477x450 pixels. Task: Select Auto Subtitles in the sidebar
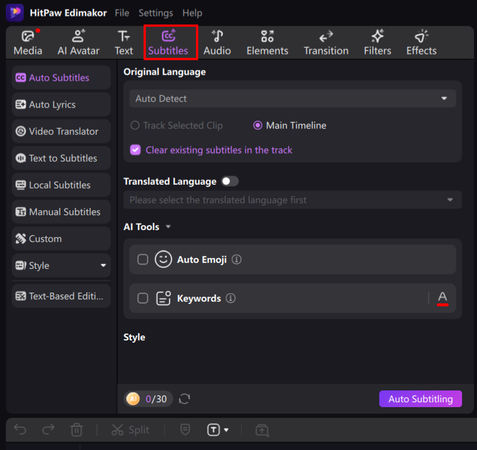(61, 78)
